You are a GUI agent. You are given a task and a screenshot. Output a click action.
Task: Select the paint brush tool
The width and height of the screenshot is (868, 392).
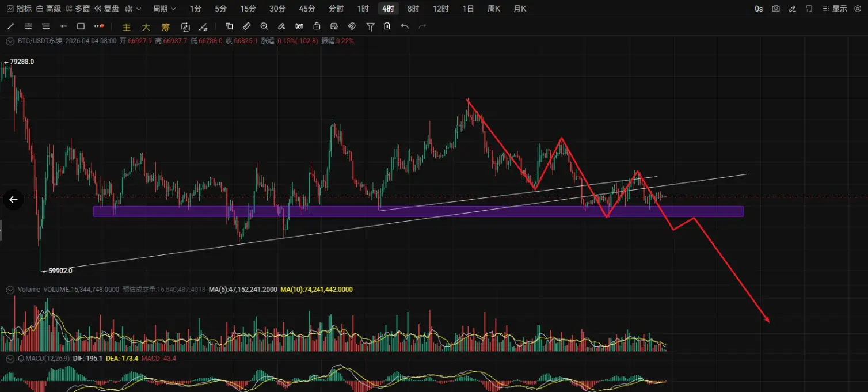pos(281,26)
